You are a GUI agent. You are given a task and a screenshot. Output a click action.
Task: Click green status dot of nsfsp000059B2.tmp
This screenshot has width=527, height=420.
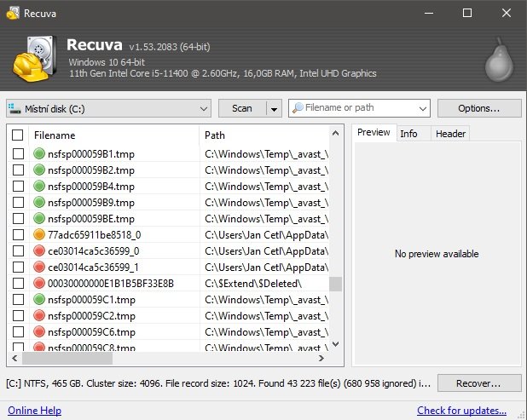[x=39, y=170]
